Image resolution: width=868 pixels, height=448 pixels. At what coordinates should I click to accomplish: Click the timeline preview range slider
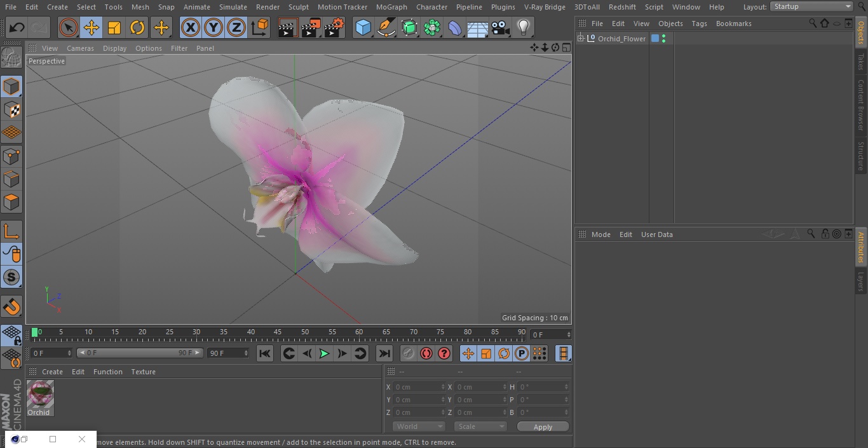coord(140,353)
